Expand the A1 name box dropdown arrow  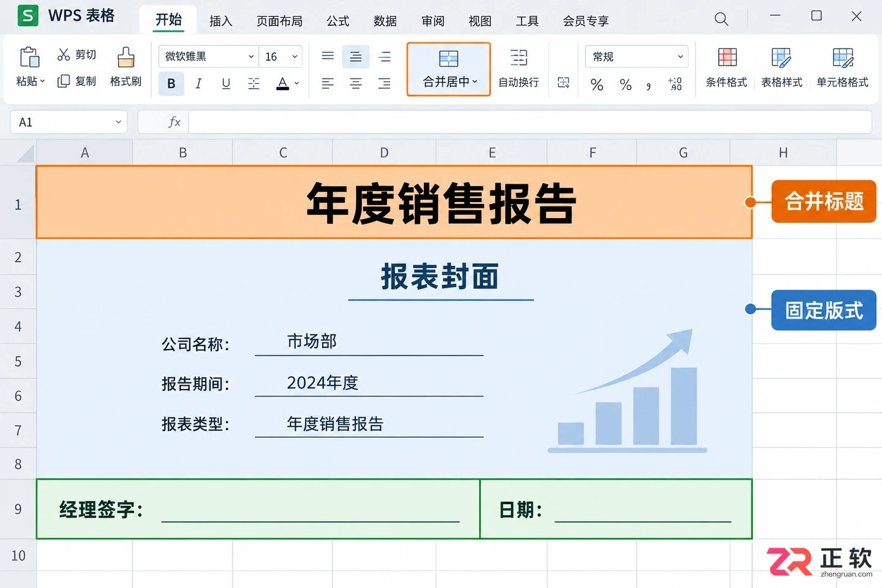[118, 122]
